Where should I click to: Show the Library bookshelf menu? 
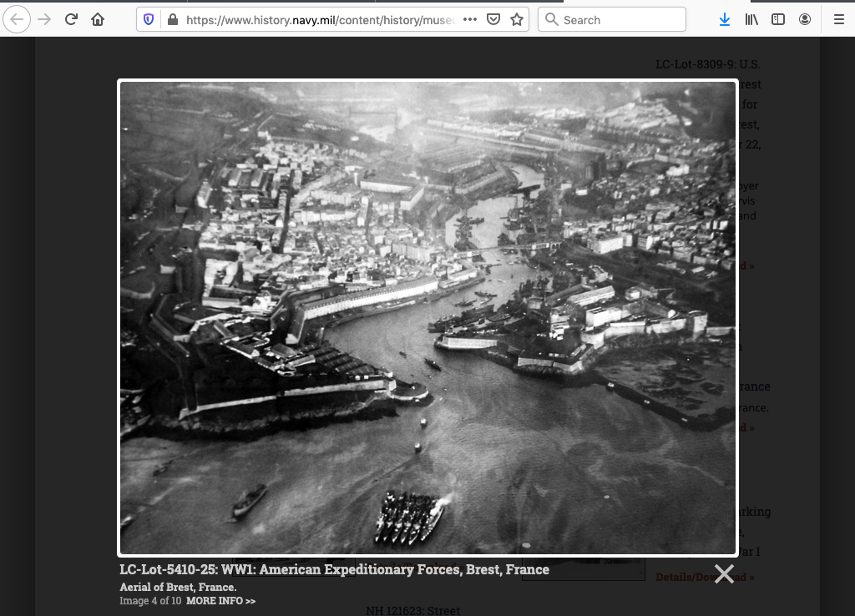[751, 19]
